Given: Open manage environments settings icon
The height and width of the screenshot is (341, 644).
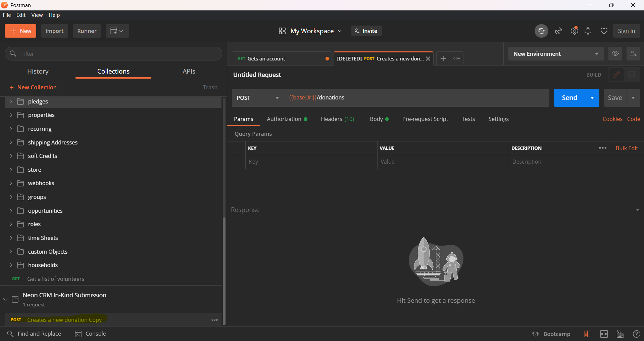Looking at the screenshot, I should click(x=633, y=54).
